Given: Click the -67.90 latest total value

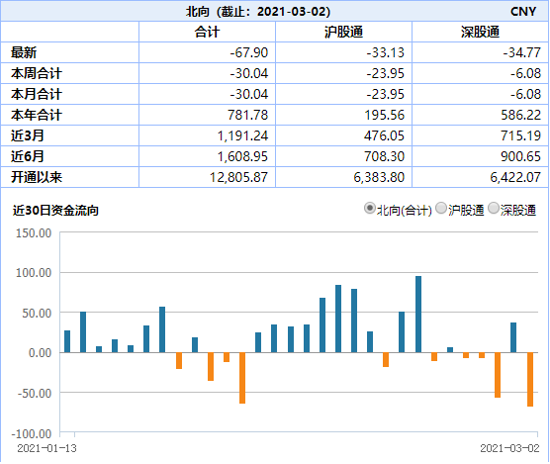Looking at the screenshot, I should [249, 53].
